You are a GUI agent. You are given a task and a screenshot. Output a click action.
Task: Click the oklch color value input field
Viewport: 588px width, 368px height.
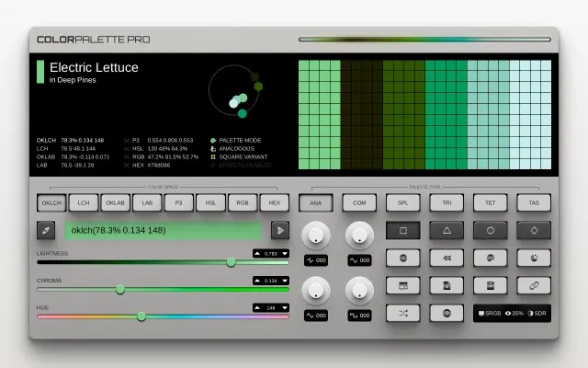[x=164, y=230]
